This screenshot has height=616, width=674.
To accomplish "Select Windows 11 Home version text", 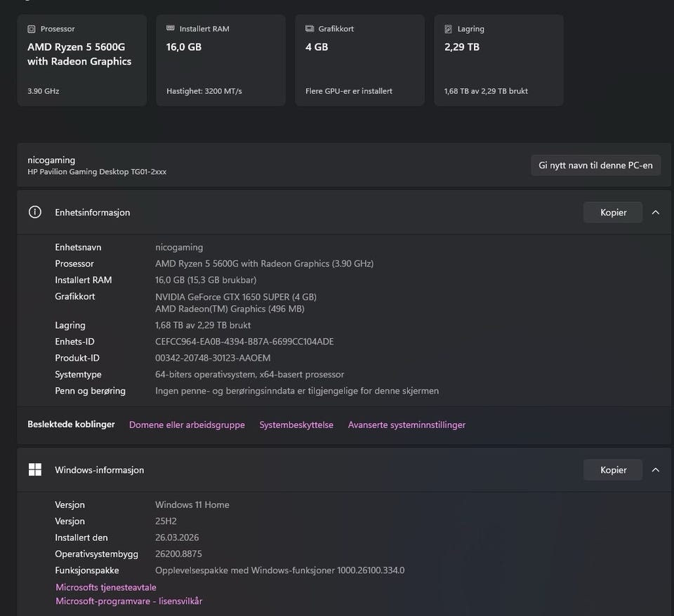I will (x=192, y=504).
